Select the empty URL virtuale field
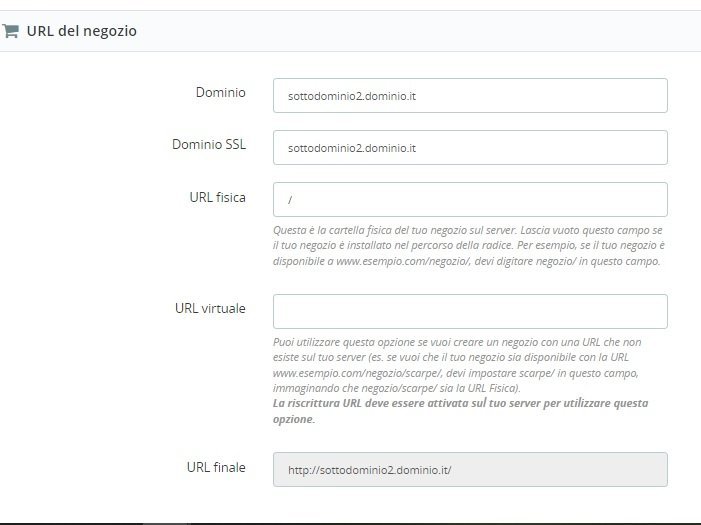The height and width of the screenshot is (525, 701). click(x=470, y=311)
